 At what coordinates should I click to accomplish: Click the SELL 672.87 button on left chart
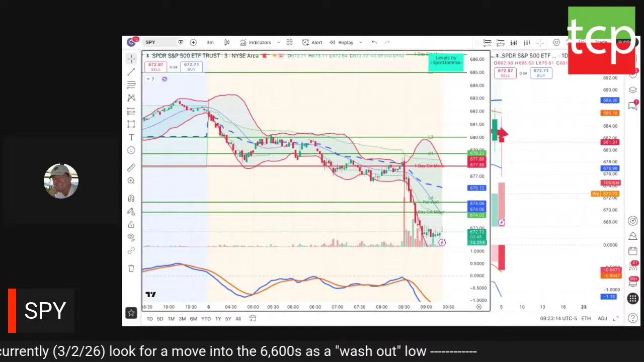(155, 66)
